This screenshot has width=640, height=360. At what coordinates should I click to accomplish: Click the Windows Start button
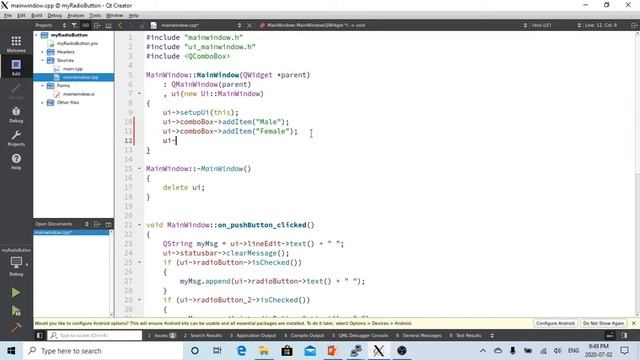(x=11, y=351)
